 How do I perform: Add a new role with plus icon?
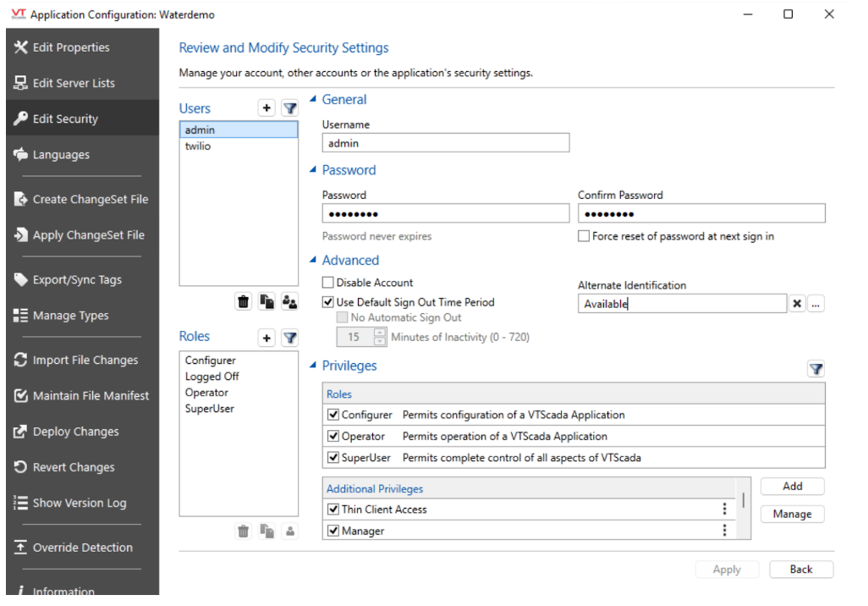[x=266, y=338]
